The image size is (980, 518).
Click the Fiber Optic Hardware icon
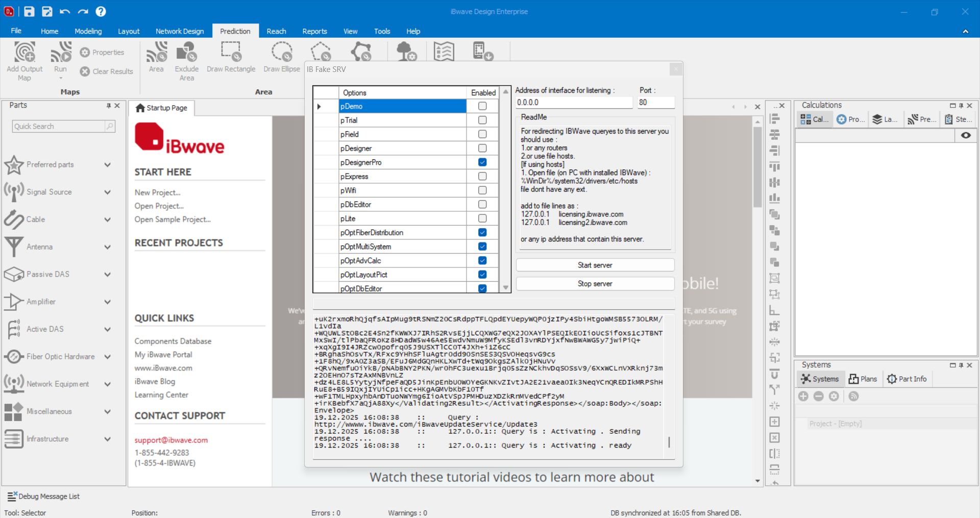click(14, 357)
